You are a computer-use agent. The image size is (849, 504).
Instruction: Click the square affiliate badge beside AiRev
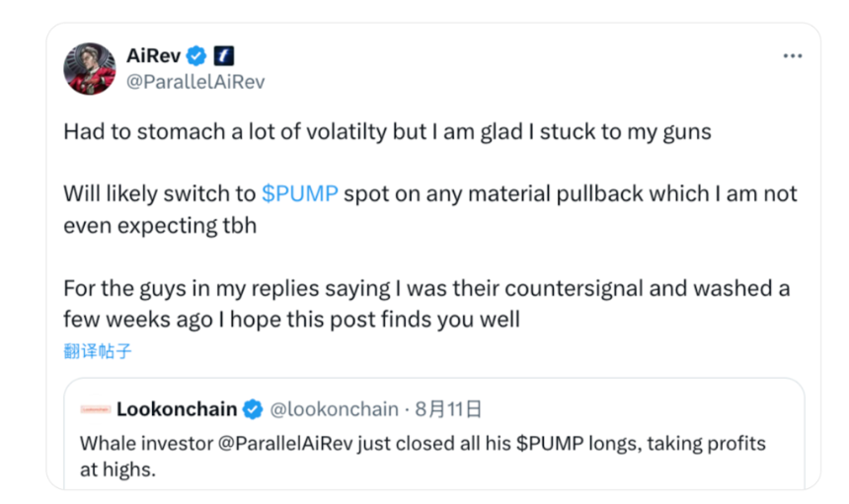pyautogui.click(x=224, y=55)
